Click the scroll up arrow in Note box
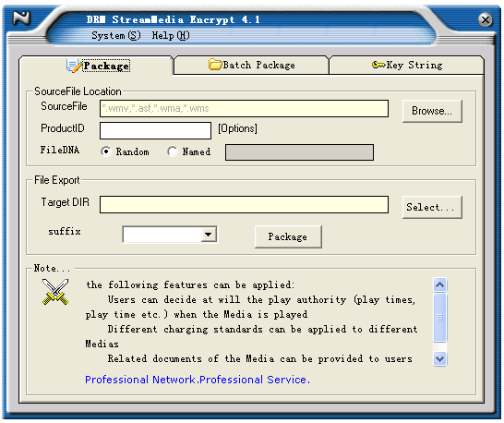Viewport: 504px width, 423px height. [439, 284]
